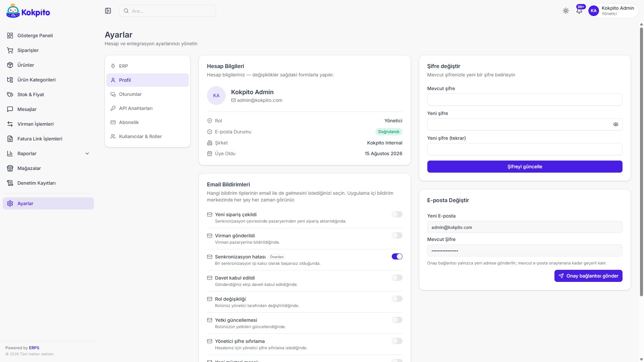644x362 pixels.
Task: Focus the Mevcut şifre input field
Action: point(525,100)
